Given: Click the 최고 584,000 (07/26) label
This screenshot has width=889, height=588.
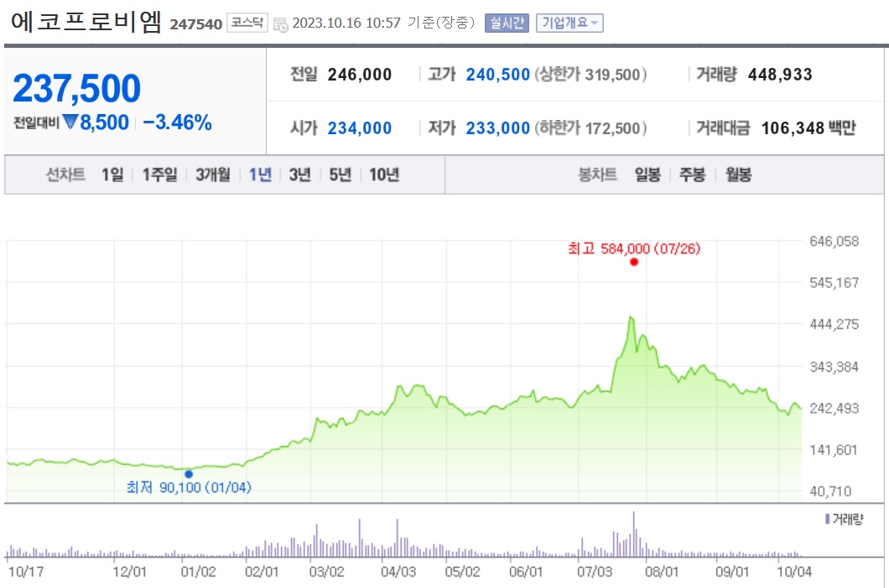Looking at the screenshot, I should coord(634,248).
